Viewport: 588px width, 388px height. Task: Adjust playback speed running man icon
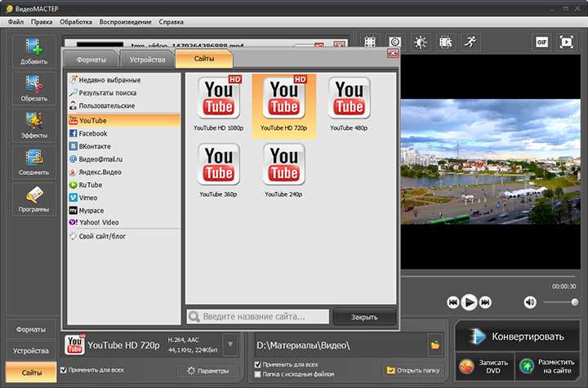coord(470,42)
